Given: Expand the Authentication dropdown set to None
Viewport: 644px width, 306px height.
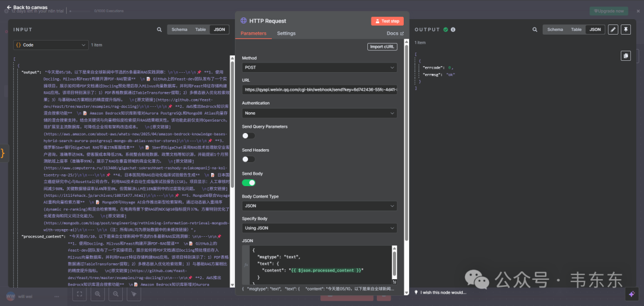Looking at the screenshot, I should 320,113.
